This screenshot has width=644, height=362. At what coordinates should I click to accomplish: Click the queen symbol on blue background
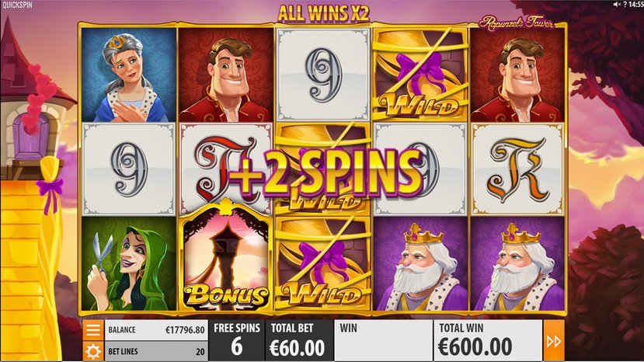click(129, 75)
